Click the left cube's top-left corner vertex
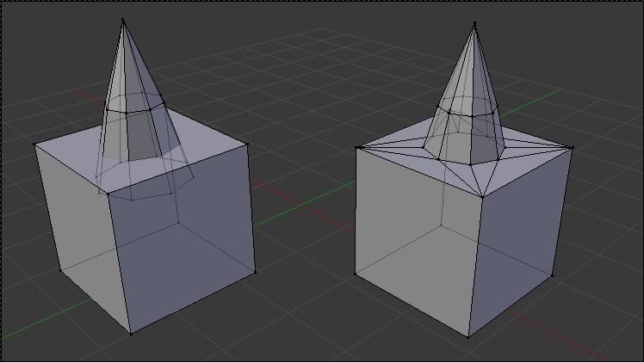The width and height of the screenshot is (644, 363). (34, 145)
